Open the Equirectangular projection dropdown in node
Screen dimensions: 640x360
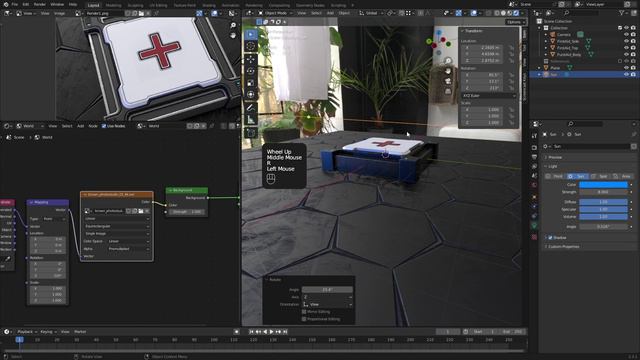pos(117,226)
